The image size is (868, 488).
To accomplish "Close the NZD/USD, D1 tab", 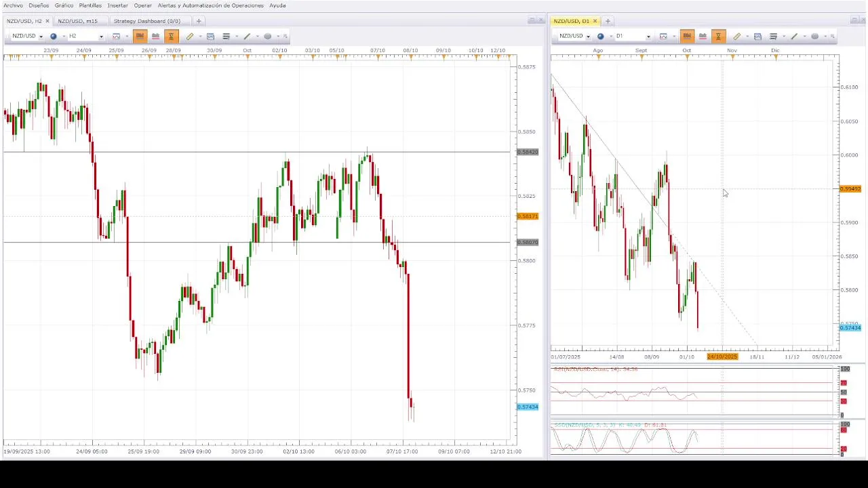I will 595,21.
